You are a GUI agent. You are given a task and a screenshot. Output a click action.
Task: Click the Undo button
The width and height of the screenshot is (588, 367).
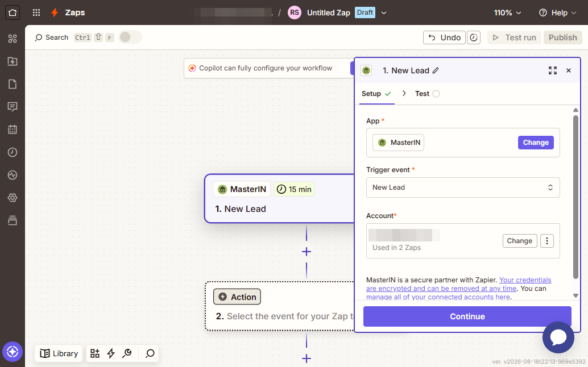[x=444, y=37]
